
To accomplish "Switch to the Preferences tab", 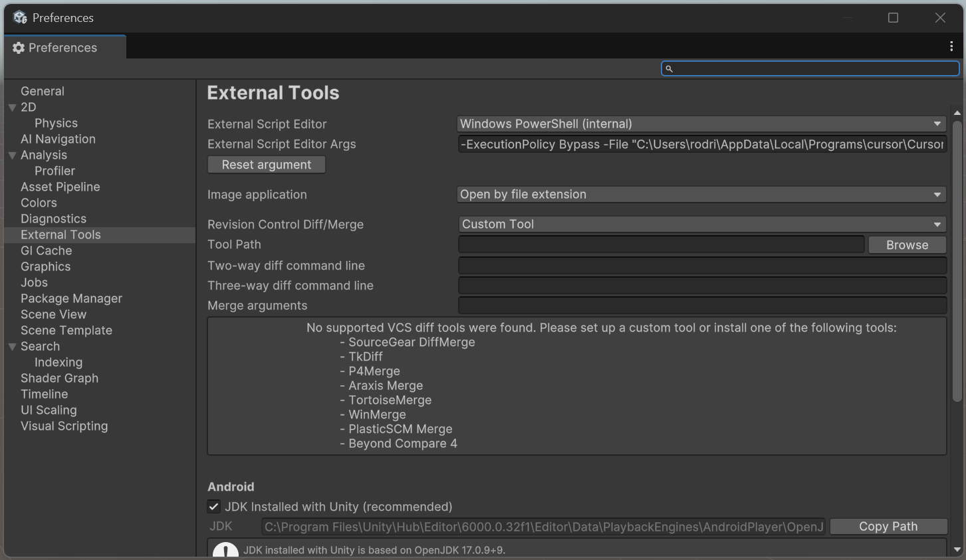I will pos(63,47).
